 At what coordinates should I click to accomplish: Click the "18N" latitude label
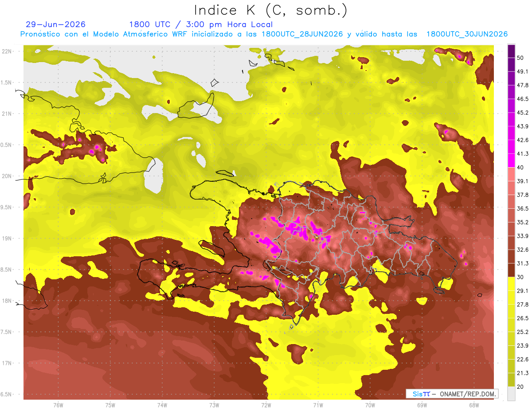click(7, 301)
